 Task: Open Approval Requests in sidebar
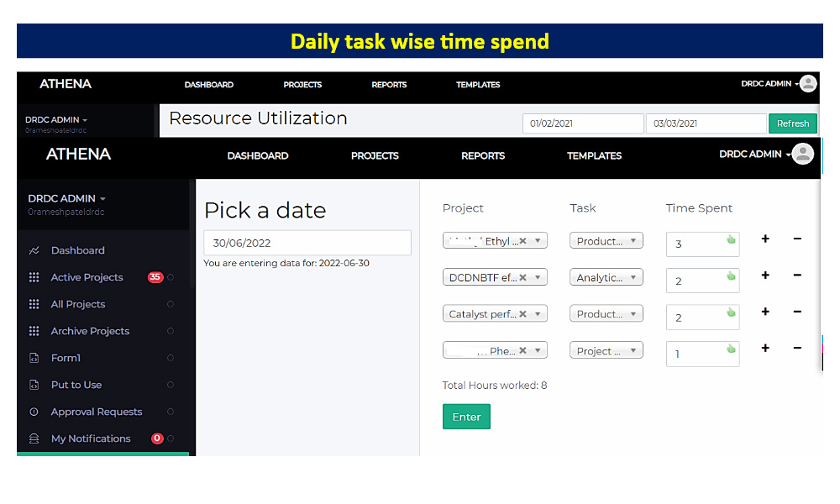pyautogui.click(x=97, y=412)
